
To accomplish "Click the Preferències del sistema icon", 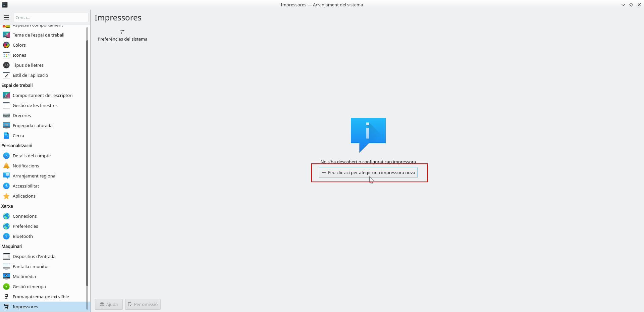I will click(122, 32).
